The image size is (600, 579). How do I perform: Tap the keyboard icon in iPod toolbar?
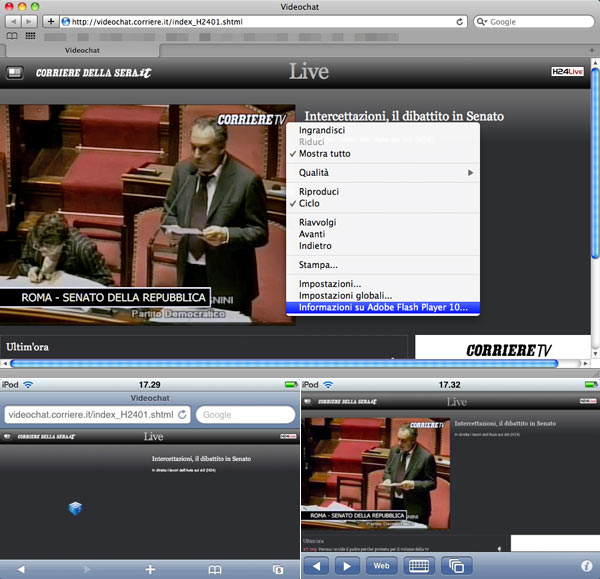(420, 566)
